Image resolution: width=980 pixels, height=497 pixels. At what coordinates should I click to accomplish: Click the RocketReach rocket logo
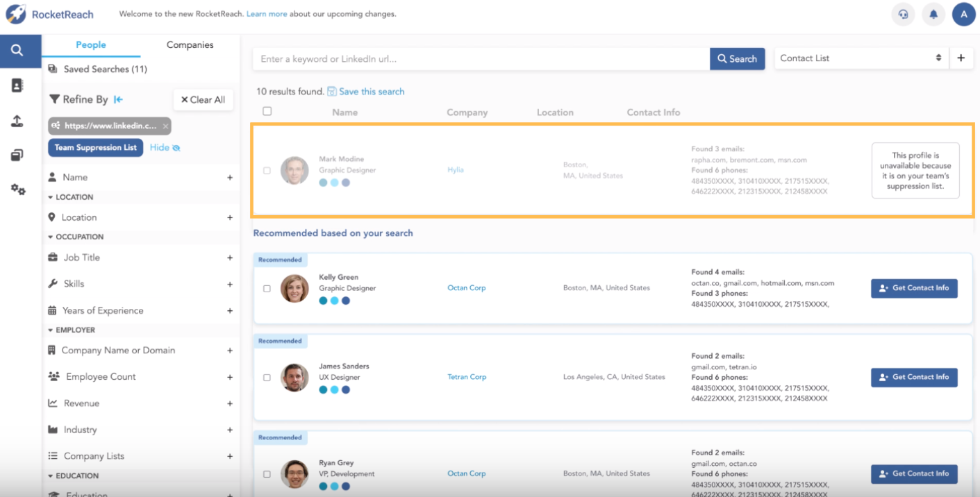pyautogui.click(x=15, y=14)
